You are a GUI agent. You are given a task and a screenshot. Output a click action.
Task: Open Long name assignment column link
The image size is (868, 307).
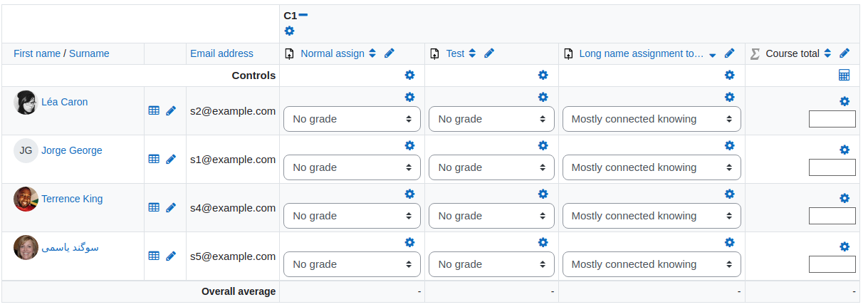(x=641, y=53)
